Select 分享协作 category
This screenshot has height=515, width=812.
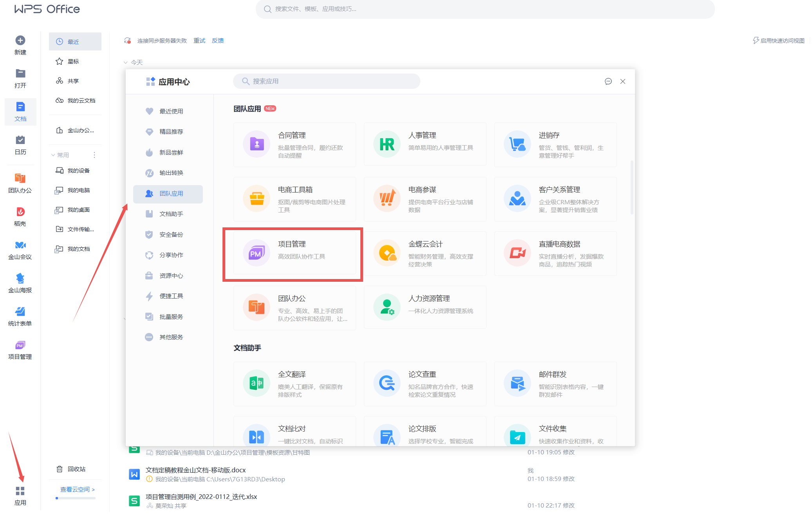168,255
